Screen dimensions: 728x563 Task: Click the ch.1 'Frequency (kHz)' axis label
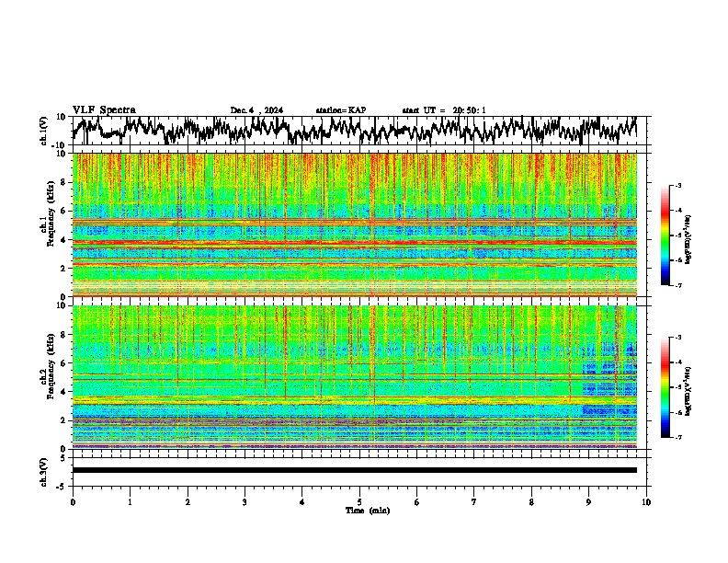pyautogui.click(x=51, y=213)
